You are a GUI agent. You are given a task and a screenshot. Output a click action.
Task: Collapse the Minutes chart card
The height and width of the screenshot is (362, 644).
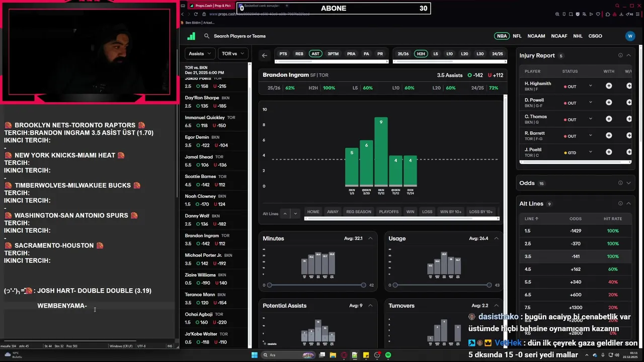click(370, 238)
